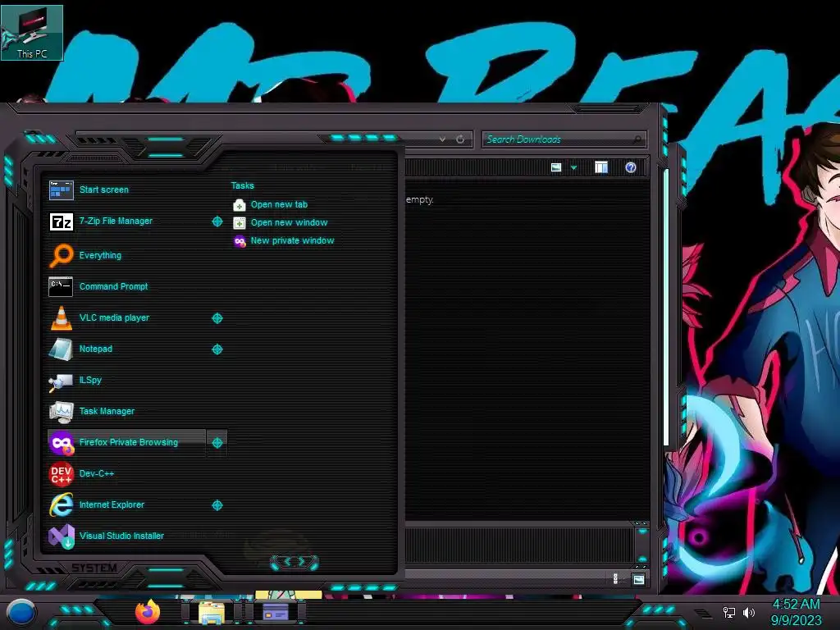Screen dimensions: 840x630
Task: Open the This PC desktop icon
Action: 32,33
